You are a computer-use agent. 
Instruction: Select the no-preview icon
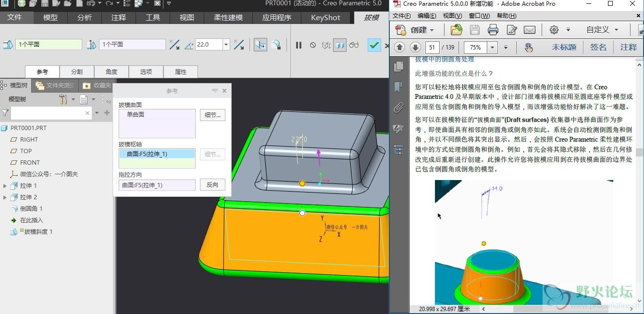[313, 45]
